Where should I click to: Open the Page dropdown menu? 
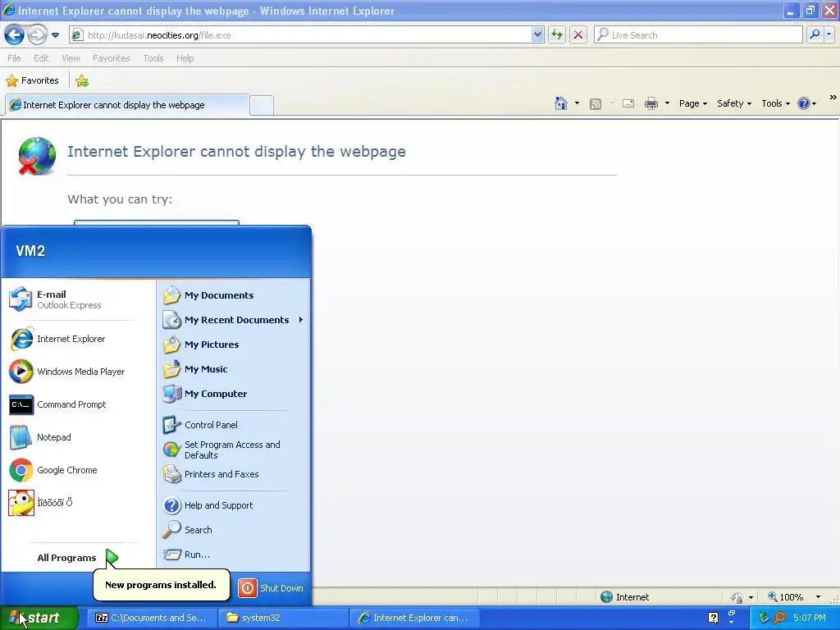693,103
